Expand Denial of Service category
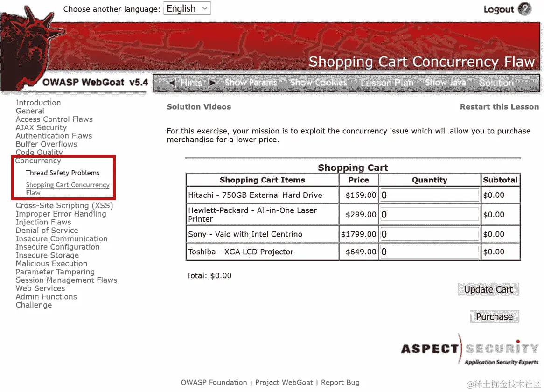544x392 pixels. tap(47, 231)
